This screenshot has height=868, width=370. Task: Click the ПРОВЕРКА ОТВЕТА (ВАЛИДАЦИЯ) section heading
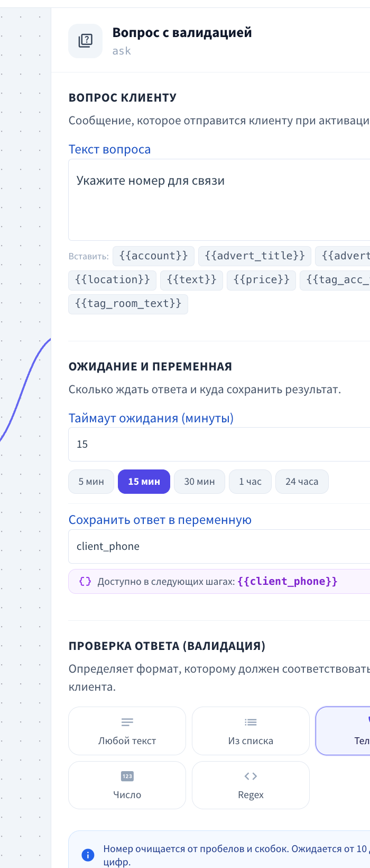point(167,646)
